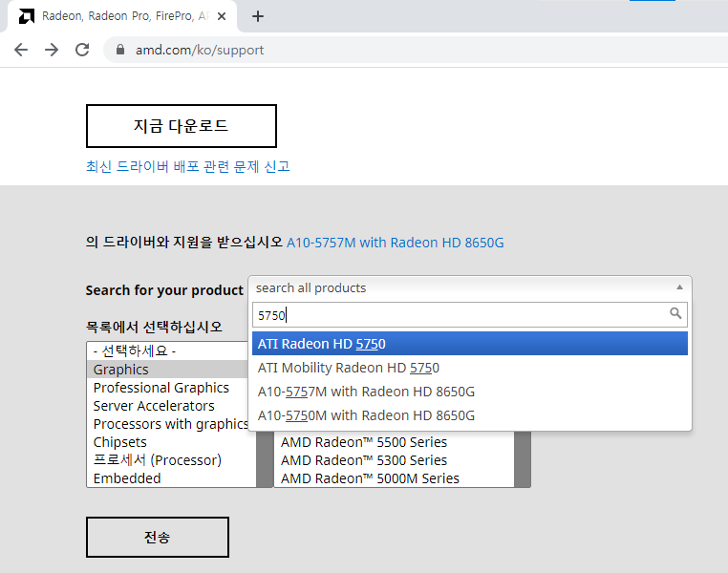Select ATI Radeon HD 5750 suggestion
Image resolution: width=728 pixels, height=573 pixels.
(x=470, y=344)
